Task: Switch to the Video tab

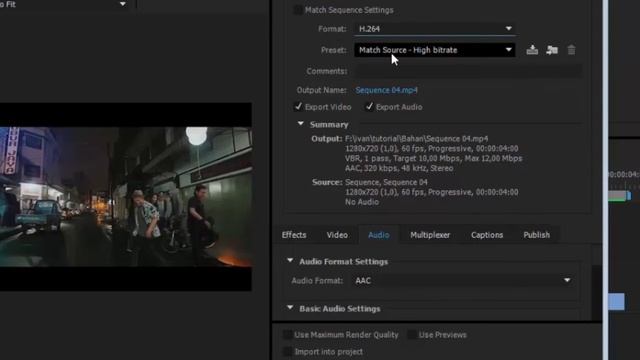Action: (337, 235)
